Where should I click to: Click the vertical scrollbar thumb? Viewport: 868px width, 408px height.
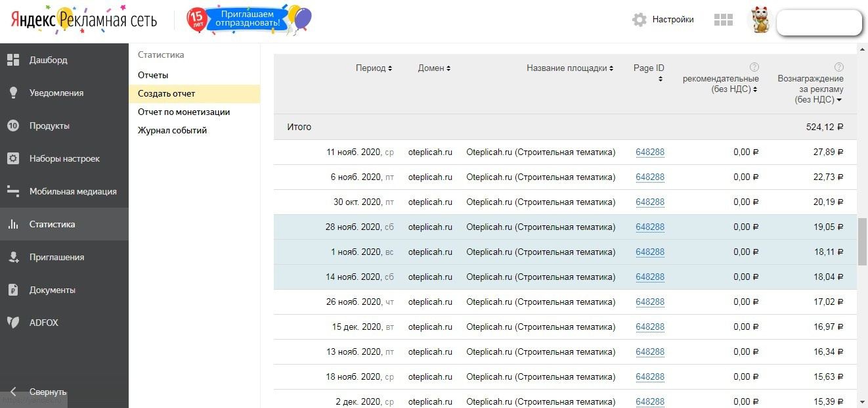862,241
